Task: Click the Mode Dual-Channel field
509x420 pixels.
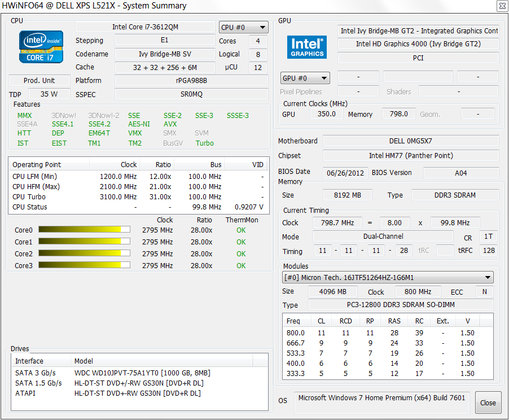Action: [383, 236]
